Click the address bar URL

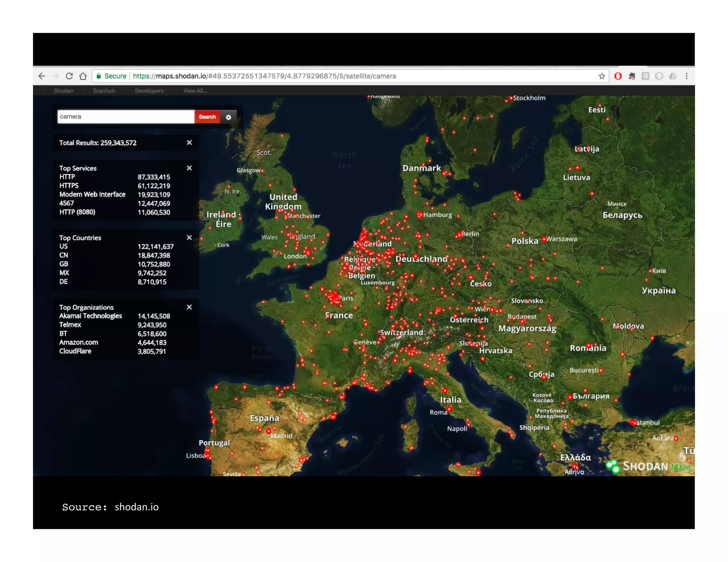264,76
